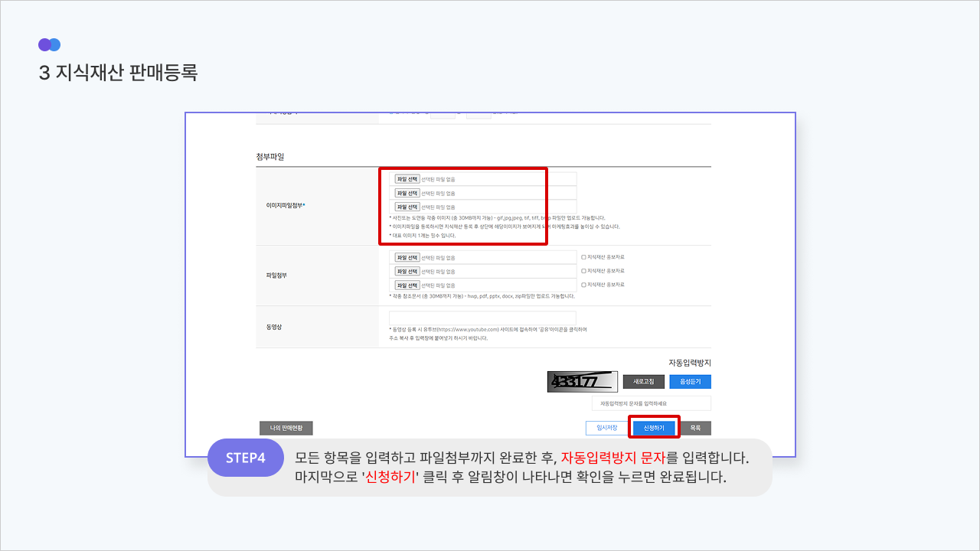The width and height of the screenshot is (980, 551).
Task: Click the first image 파일 선택 button
Action: click(407, 179)
